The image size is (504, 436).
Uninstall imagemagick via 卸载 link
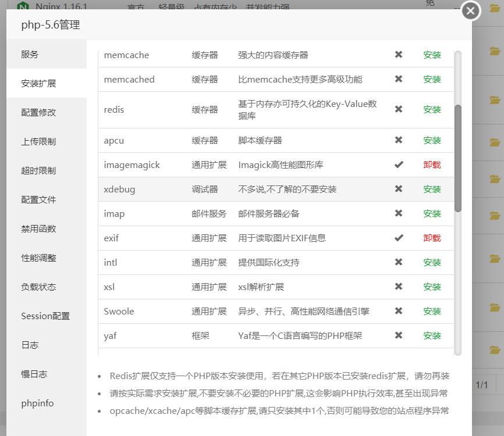pyautogui.click(x=431, y=165)
